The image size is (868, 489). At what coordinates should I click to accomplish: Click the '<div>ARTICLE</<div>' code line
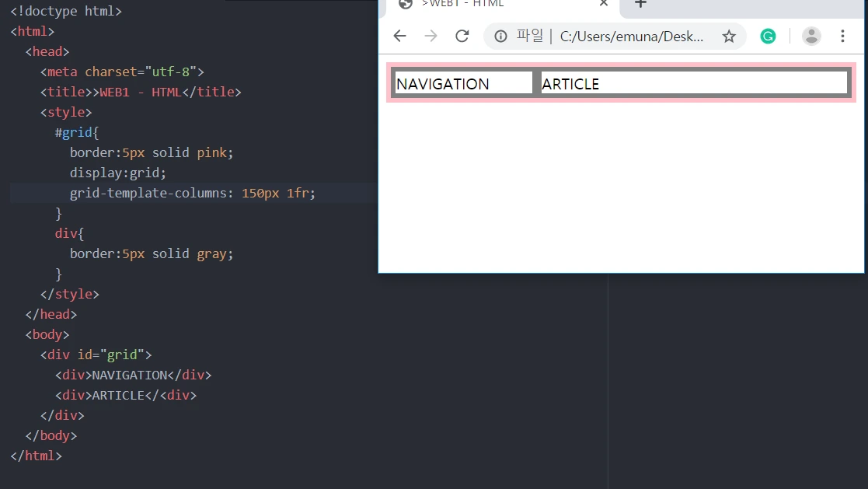click(126, 396)
